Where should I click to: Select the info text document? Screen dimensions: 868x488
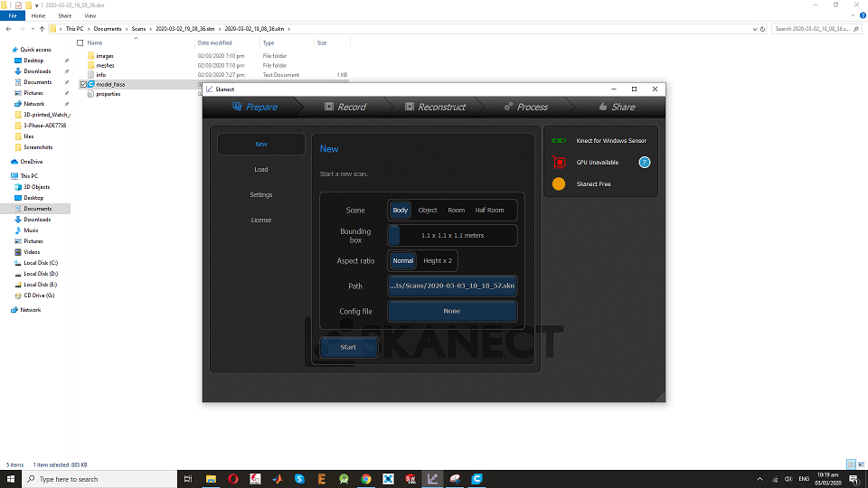pyautogui.click(x=100, y=75)
